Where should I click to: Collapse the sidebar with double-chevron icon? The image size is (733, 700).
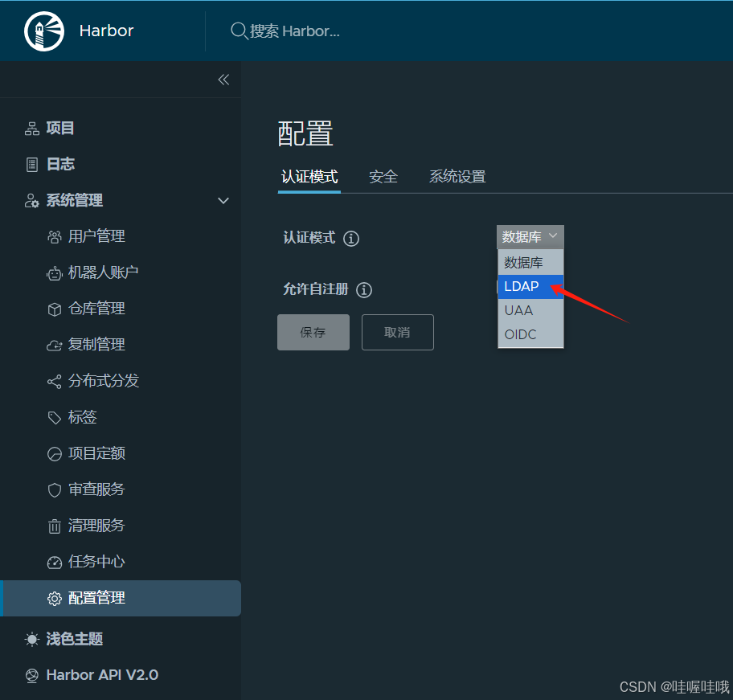223,80
